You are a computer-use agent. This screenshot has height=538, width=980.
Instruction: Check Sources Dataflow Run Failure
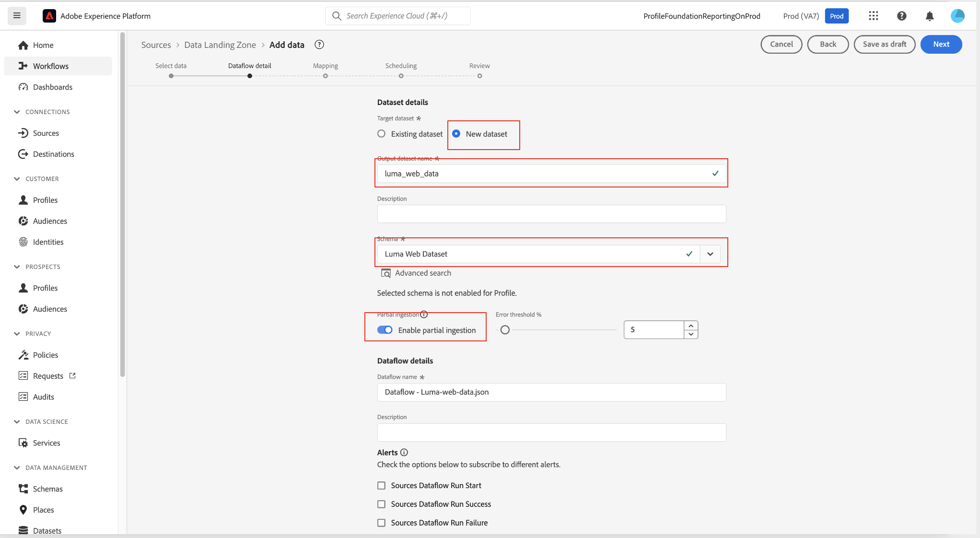coord(381,523)
